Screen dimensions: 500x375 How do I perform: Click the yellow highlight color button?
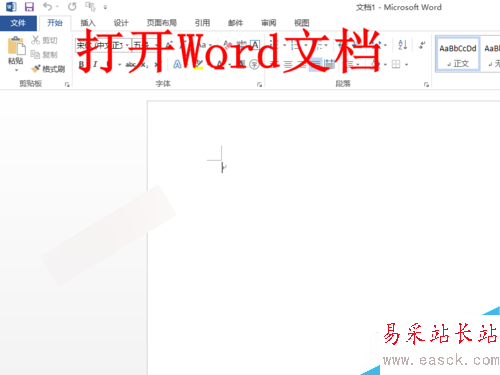[x=198, y=64]
